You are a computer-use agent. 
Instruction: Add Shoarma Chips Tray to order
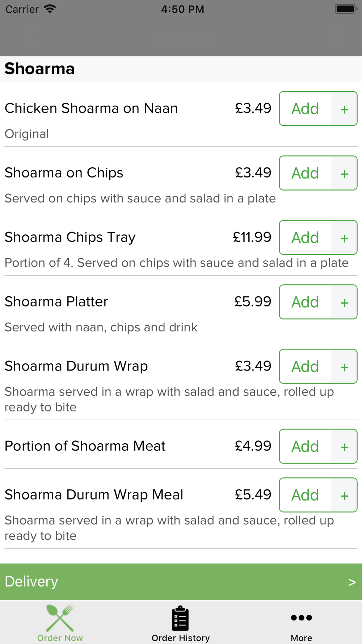[305, 238]
